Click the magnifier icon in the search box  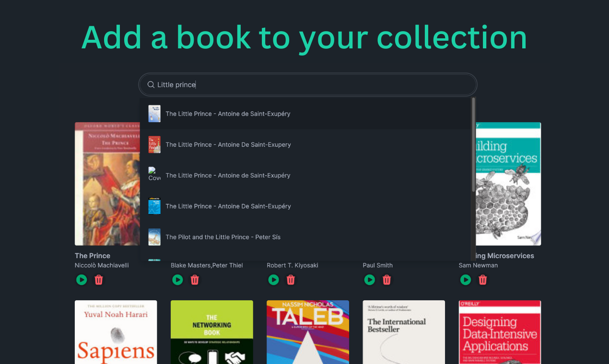151,85
